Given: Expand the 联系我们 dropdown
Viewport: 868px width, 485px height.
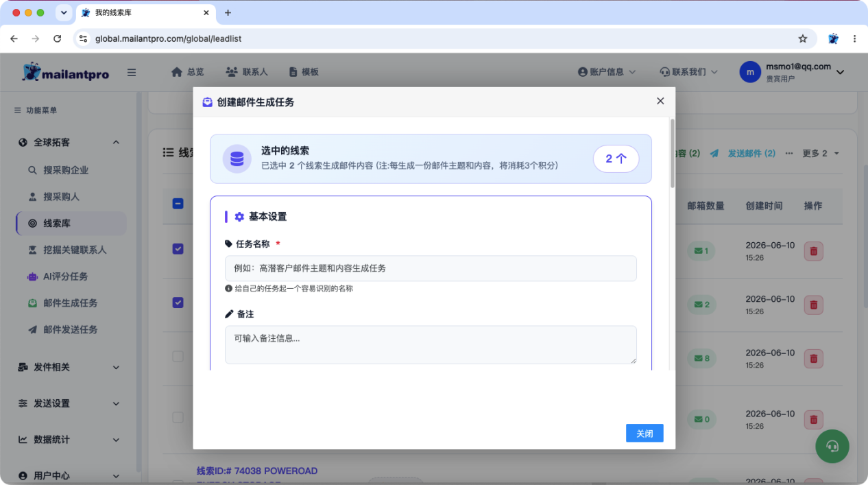Looking at the screenshot, I should (688, 72).
